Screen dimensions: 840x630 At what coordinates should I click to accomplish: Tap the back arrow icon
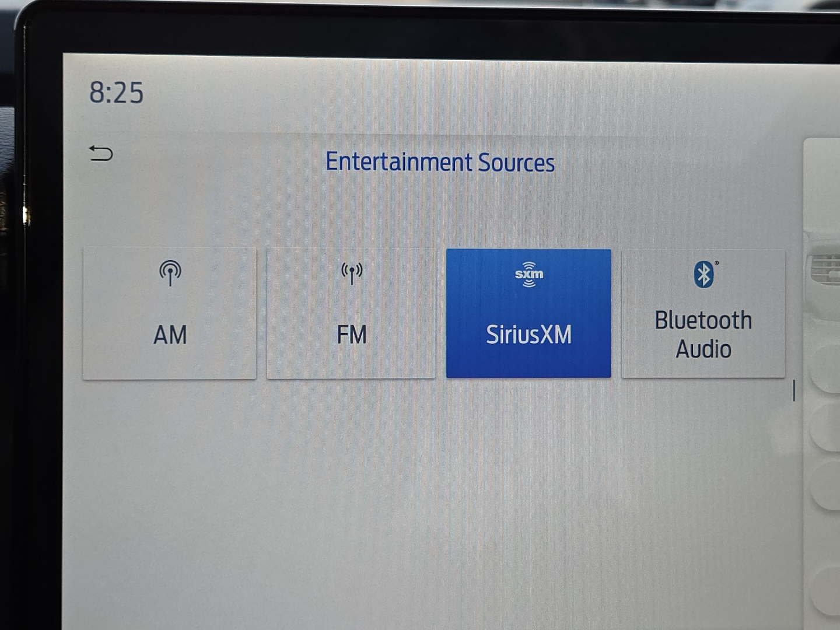100,153
